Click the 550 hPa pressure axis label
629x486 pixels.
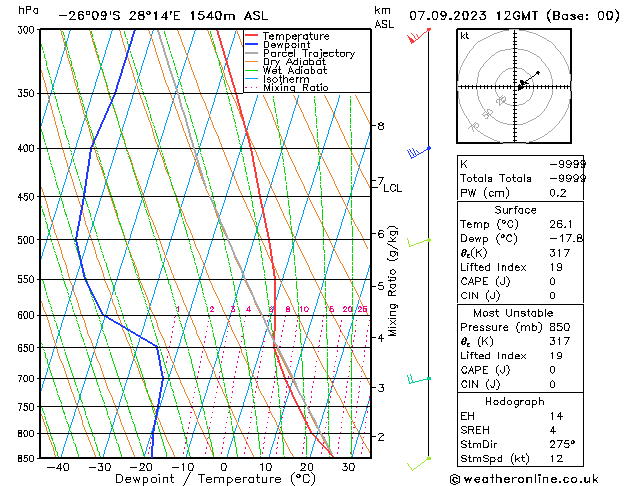(28, 279)
